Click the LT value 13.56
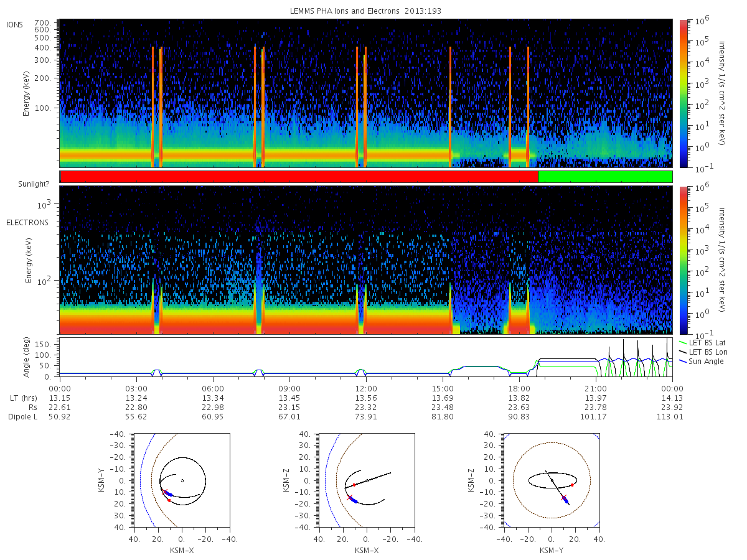 [366, 398]
